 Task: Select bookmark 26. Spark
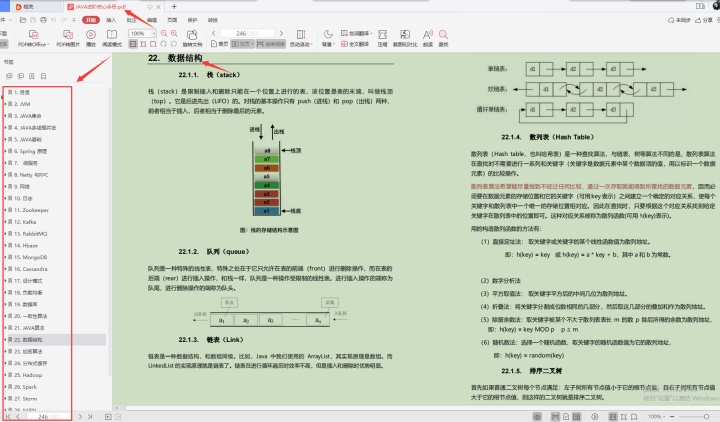(25, 387)
